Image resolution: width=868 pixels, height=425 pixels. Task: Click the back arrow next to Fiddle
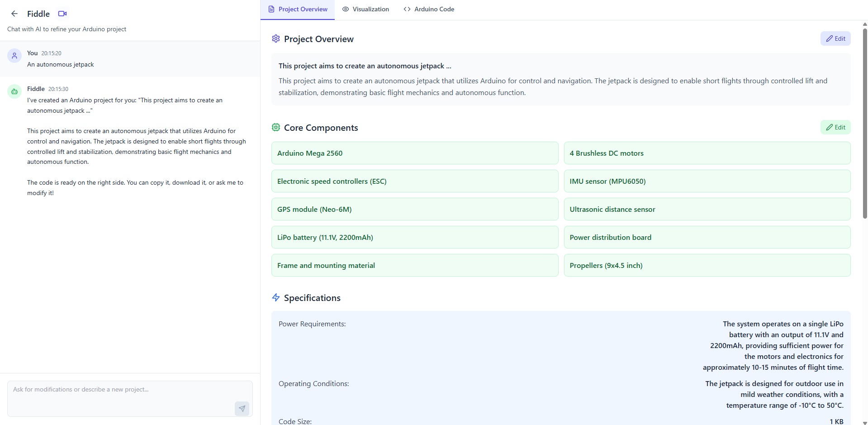[14, 14]
